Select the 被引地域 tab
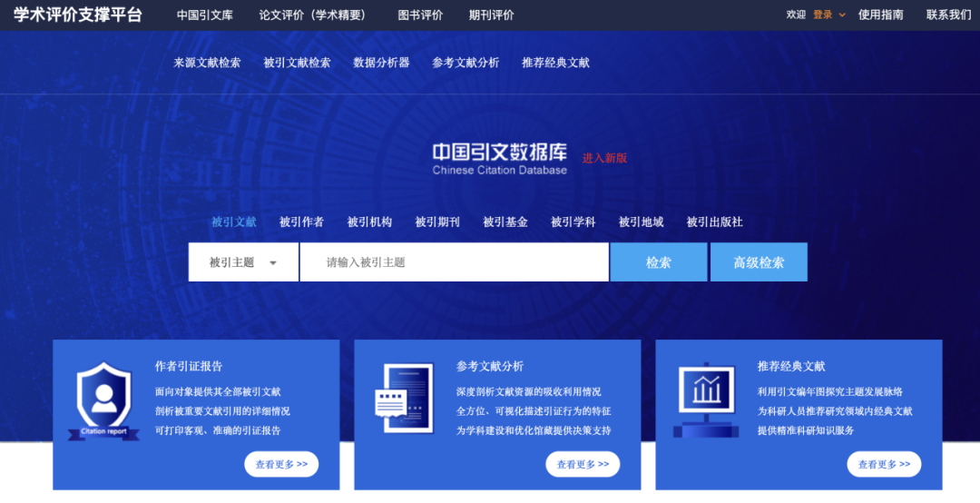The height and width of the screenshot is (503, 980). coord(642,222)
